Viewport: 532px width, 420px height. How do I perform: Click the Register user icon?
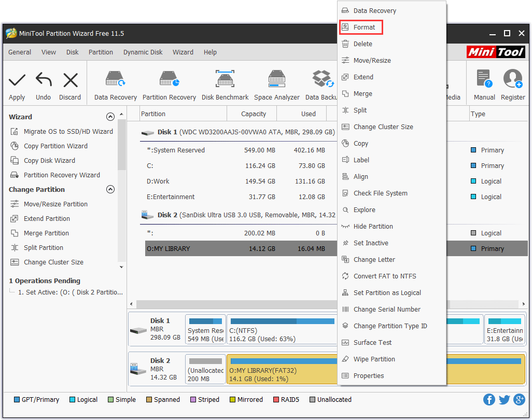point(513,86)
